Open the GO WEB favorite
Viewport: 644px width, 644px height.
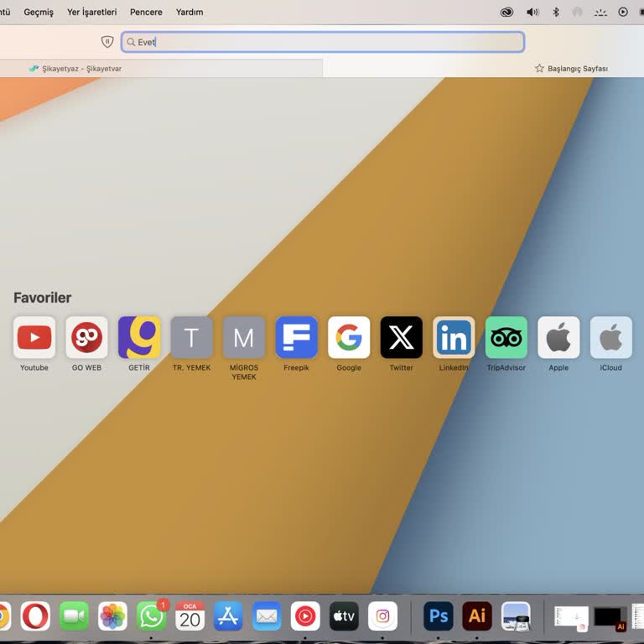pyautogui.click(x=86, y=337)
